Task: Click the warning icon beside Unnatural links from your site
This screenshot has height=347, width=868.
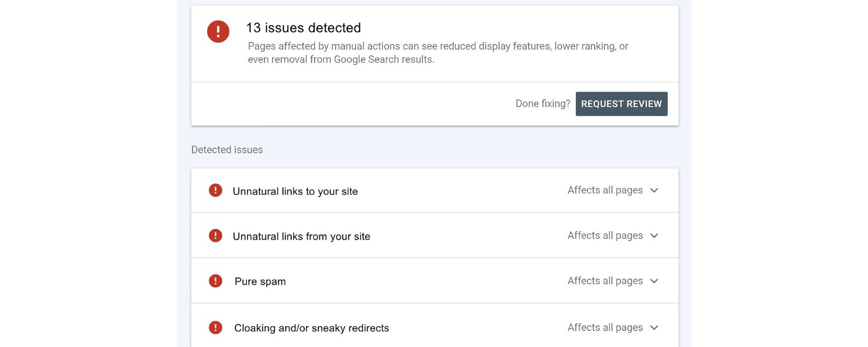Action: click(x=215, y=235)
